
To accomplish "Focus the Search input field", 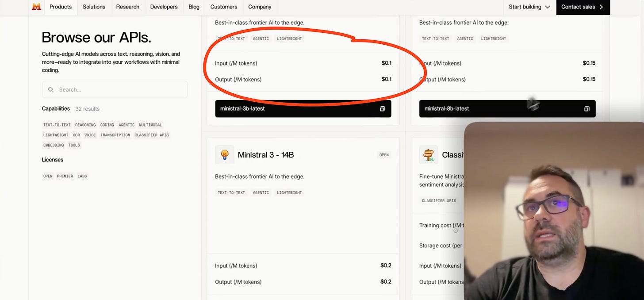I will tap(115, 89).
